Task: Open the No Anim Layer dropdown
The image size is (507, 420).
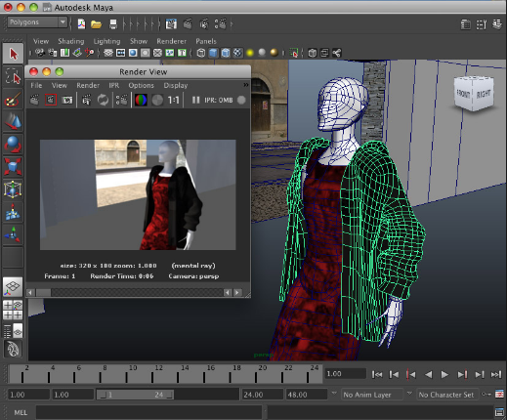Action: click(x=372, y=395)
